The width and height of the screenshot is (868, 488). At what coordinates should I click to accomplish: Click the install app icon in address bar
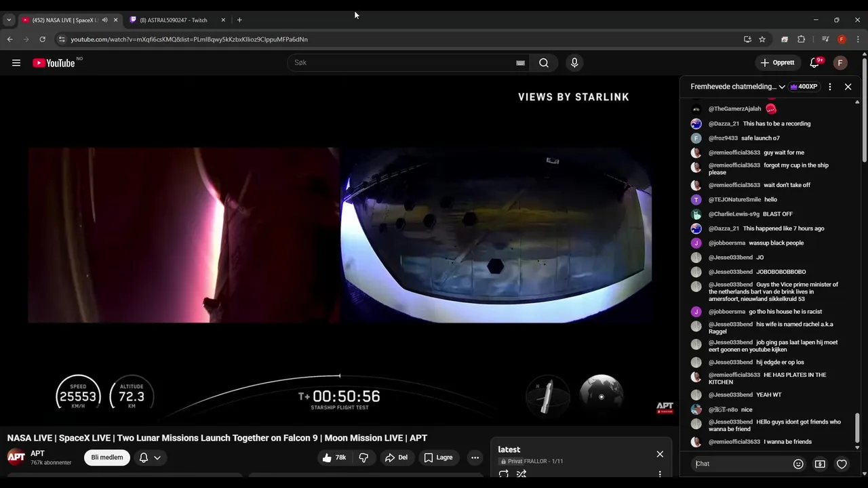(x=747, y=39)
